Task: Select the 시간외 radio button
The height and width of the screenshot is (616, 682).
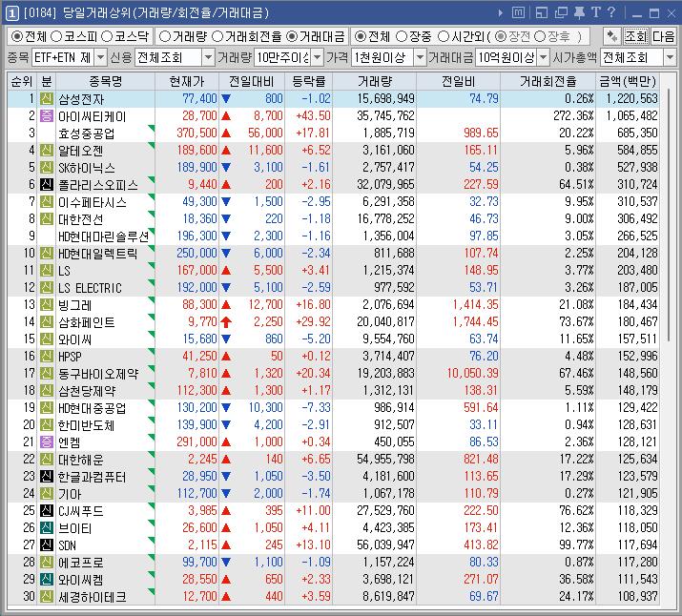Action: coord(444,36)
